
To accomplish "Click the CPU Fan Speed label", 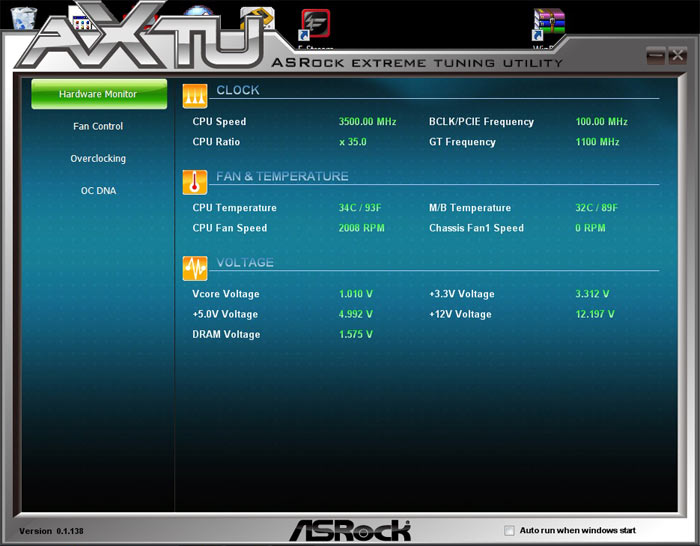I will 229,228.
